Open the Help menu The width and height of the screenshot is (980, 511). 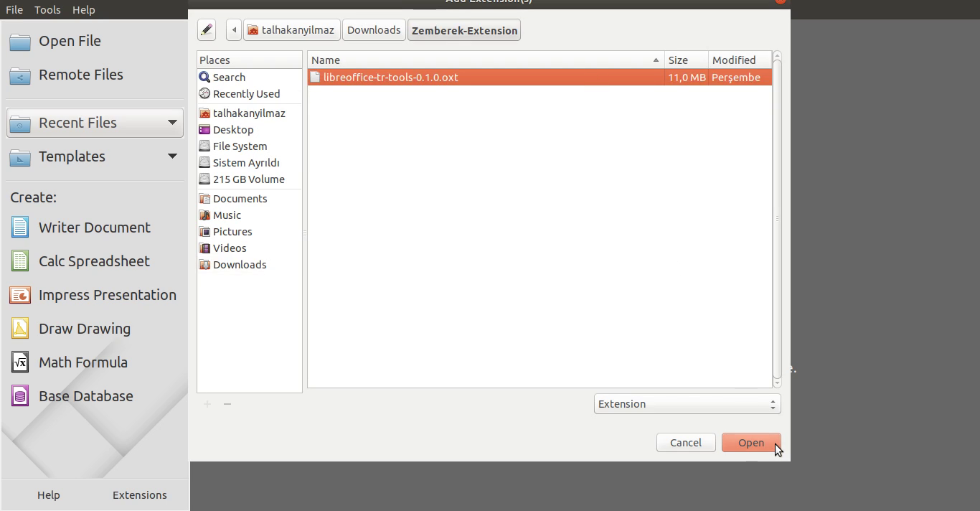click(83, 9)
